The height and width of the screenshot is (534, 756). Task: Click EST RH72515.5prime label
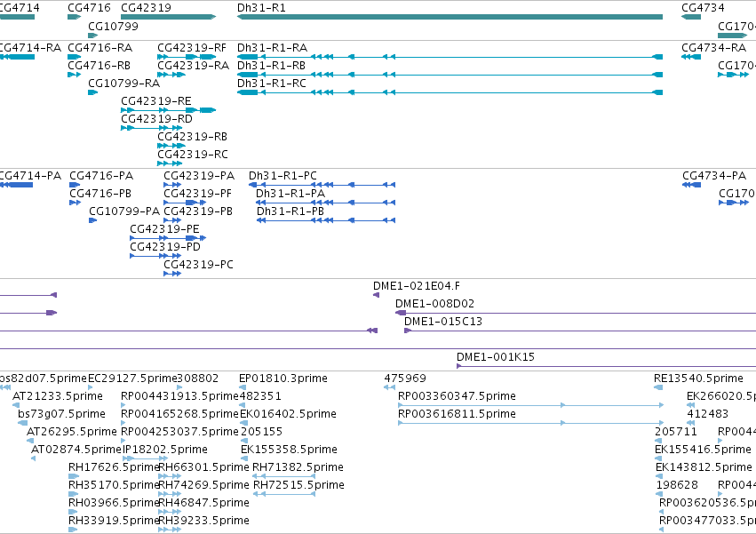pyautogui.click(x=298, y=486)
